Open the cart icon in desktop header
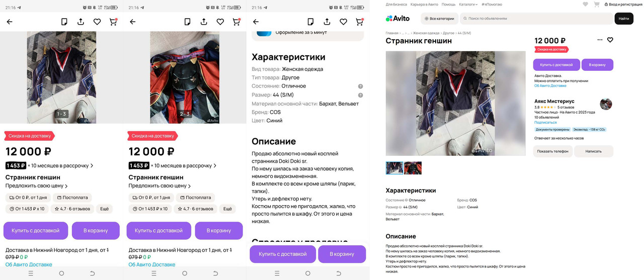 point(597,5)
